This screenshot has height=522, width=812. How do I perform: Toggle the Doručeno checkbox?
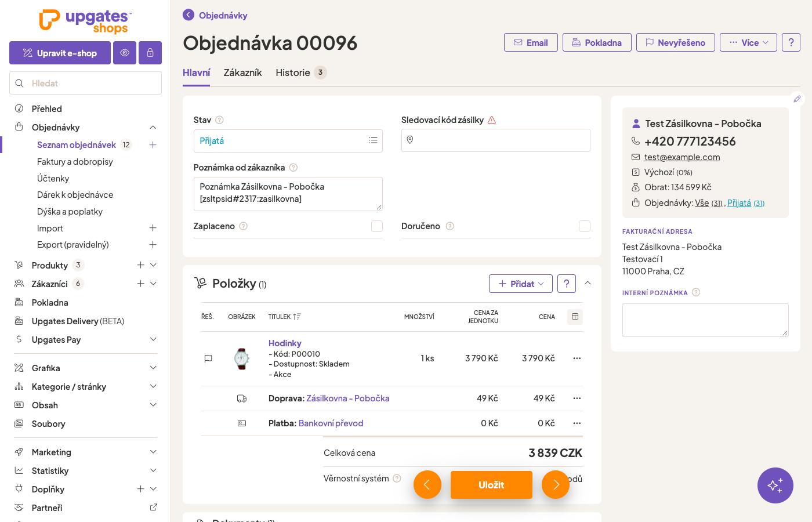click(x=585, y=226)
